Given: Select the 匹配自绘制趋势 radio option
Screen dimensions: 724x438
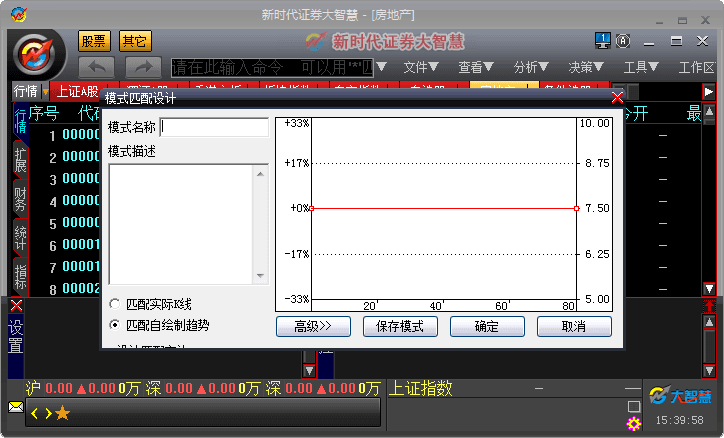Looking at the screenshot, I should point(115,325).
